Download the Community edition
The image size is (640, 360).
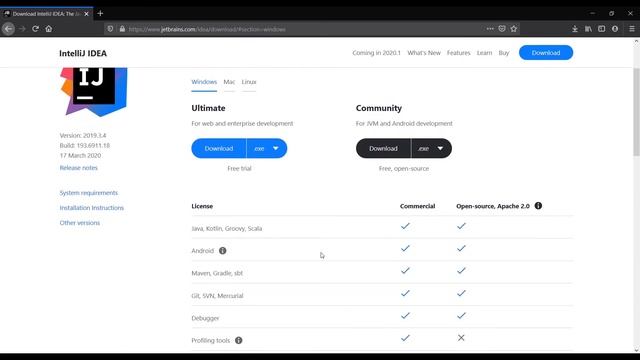tap(383, 148)
